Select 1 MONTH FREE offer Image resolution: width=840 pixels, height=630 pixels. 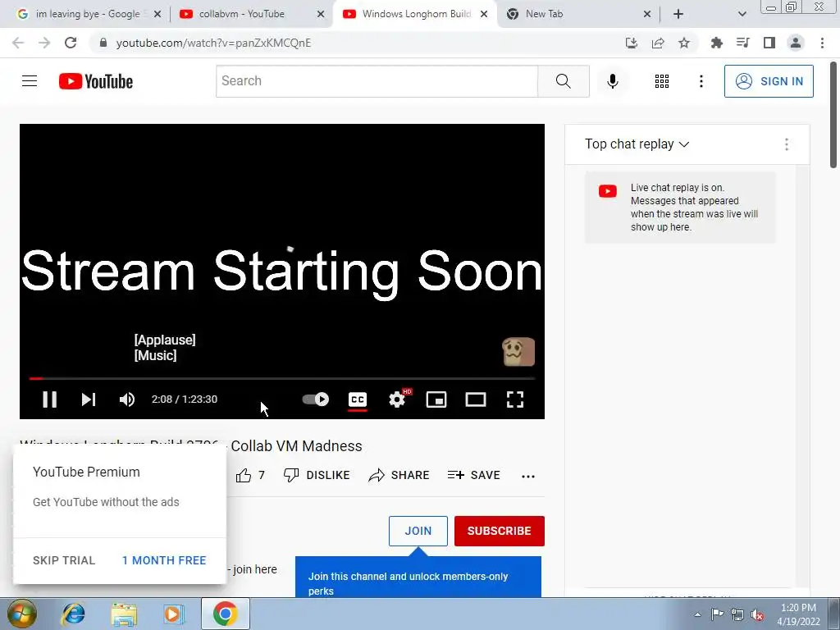point(164,560)
